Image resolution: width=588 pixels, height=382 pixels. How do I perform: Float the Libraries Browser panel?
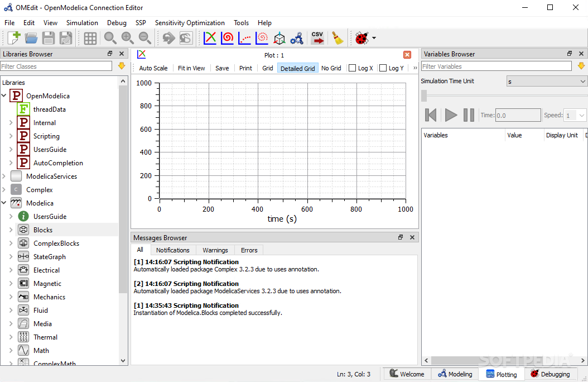coord(110,54)
